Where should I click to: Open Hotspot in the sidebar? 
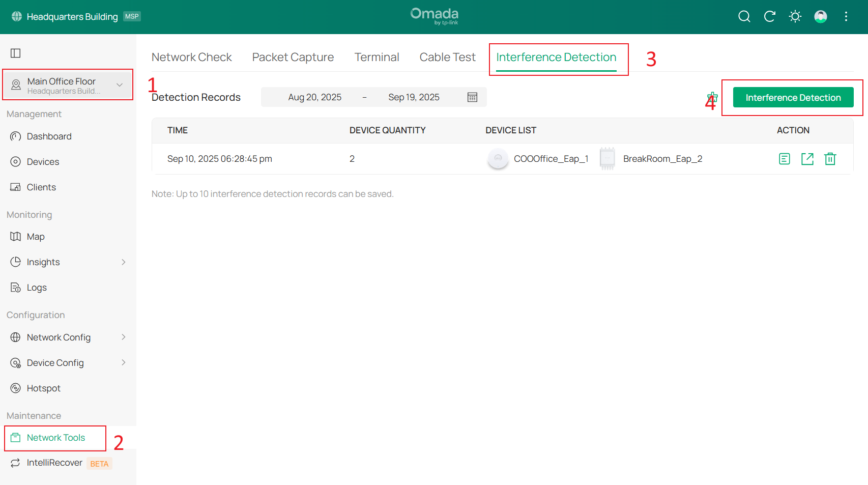(43, 388)
